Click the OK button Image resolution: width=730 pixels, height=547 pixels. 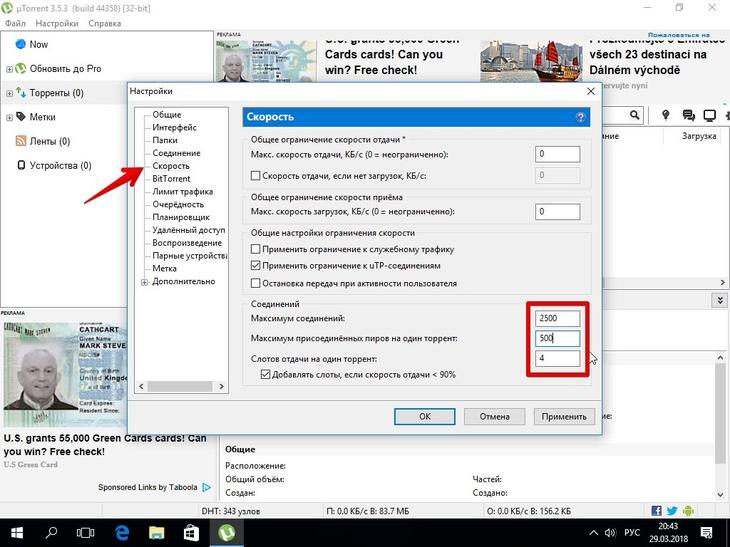point(425,416)
